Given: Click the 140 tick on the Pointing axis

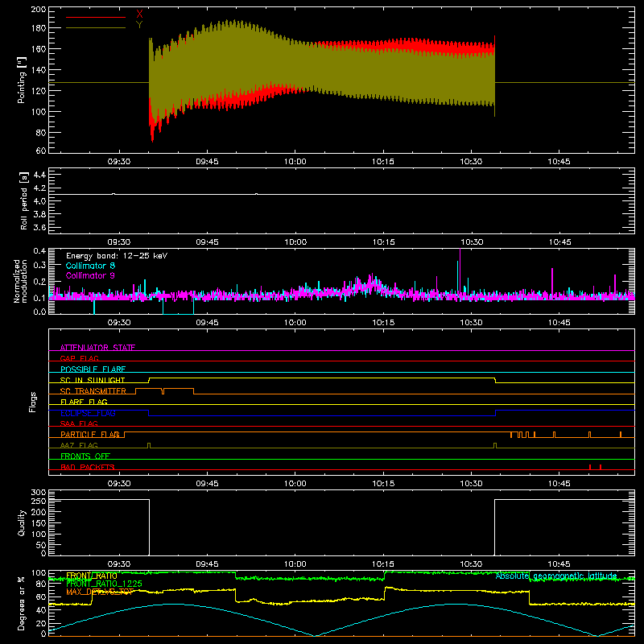Looking at the screenshot, I should click(x=39, y=70).
